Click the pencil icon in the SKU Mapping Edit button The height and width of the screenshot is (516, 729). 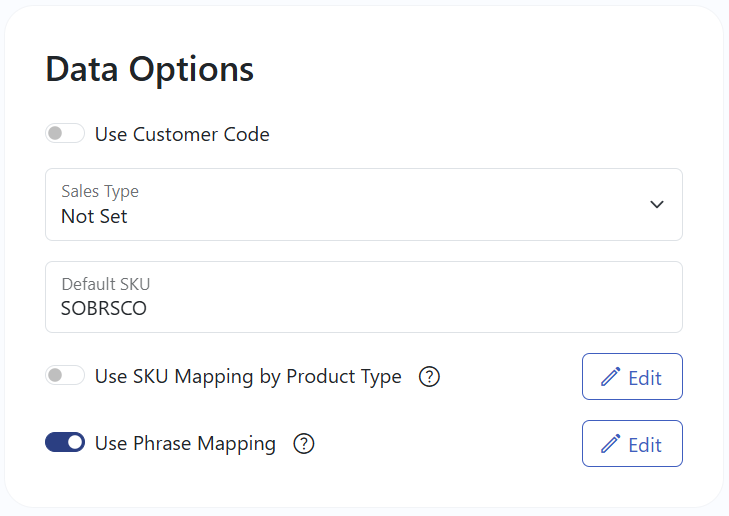[x=610, y=377]
